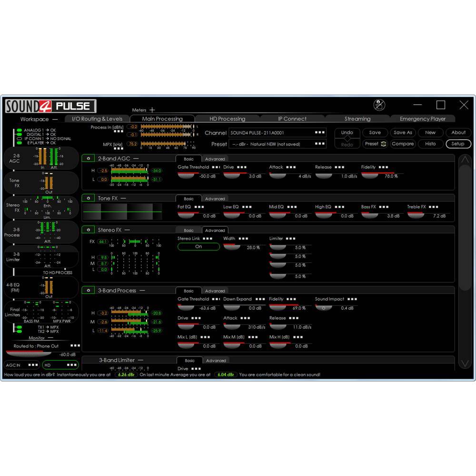Switch to Streaming tab
Screen dimensions: 476x476
357,119
